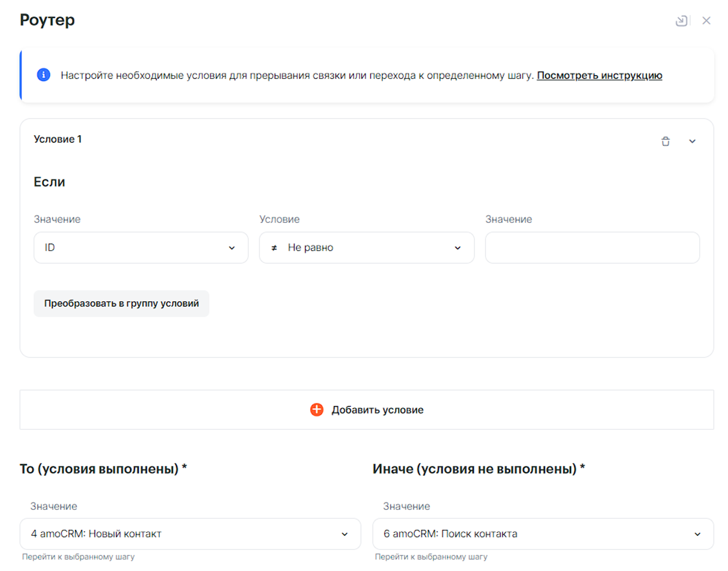The image size is (728, 571).
Task: Open the Не равно condition dropdown
Action: pyautogui.click(x=367, y=248)
